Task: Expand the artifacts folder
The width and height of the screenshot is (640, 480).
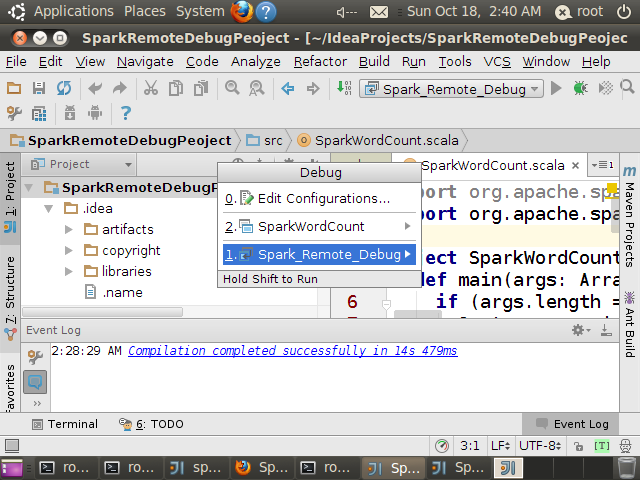Action: pyautogui.click(x=69, y=230)
